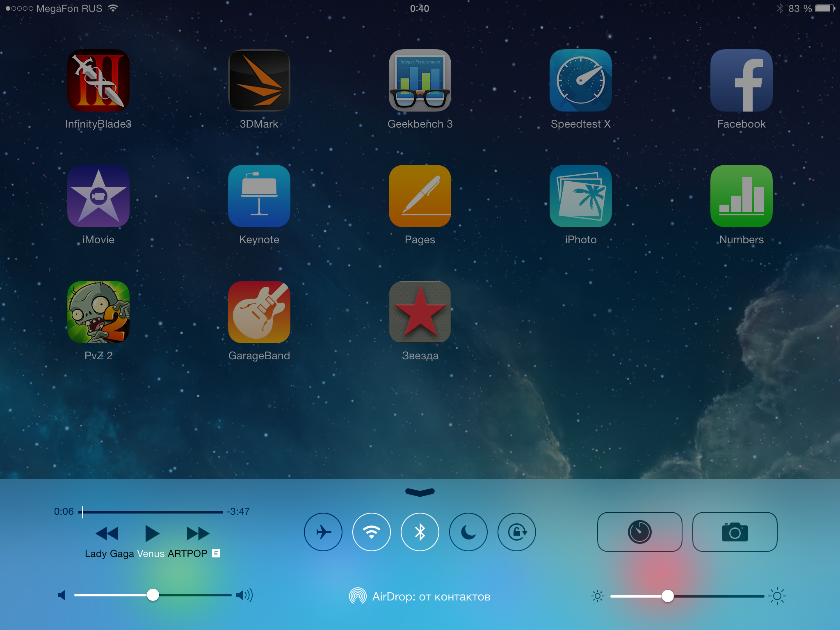Enable Do Not Disturb moon toggle

(468, 532)
